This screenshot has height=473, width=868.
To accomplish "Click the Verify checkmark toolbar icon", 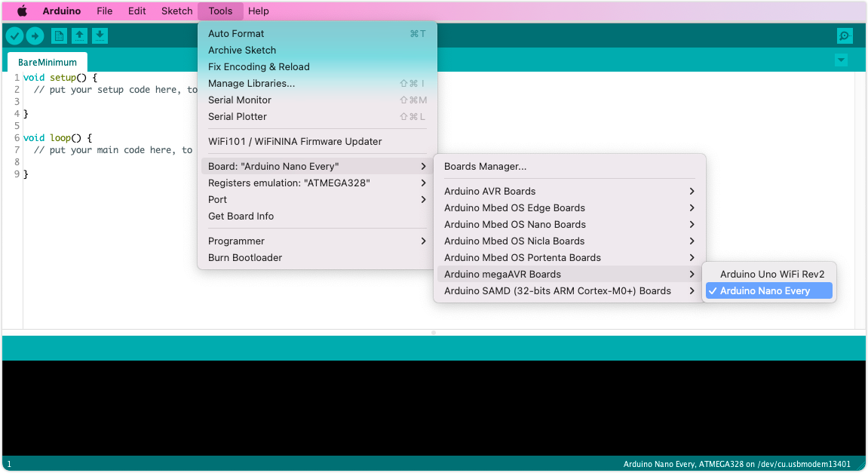I will [14, 35].
